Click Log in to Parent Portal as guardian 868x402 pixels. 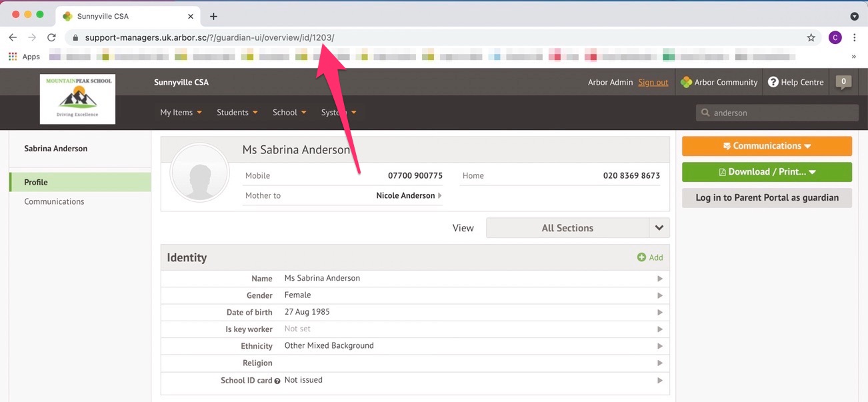pyautogui.click(x=767, y=198)
